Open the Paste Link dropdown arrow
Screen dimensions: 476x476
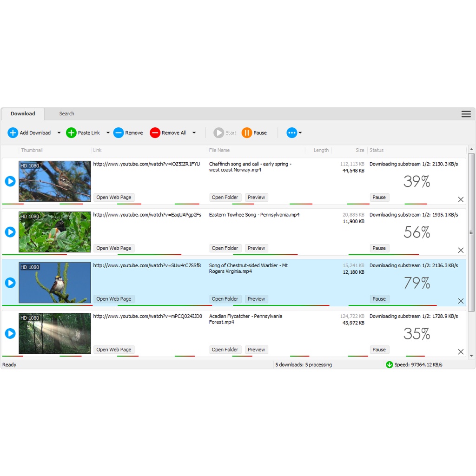point(108,132)
